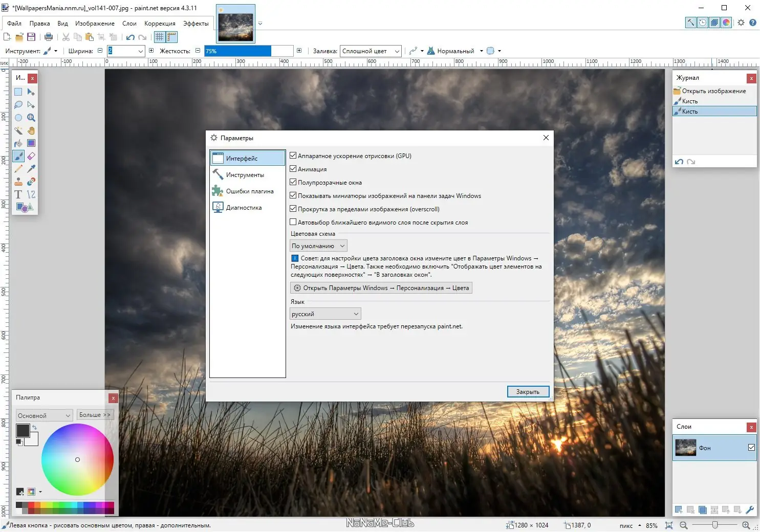This screenshot has height=532, width=760.
Task: Click the zoom slider in status bar
Action: pos(715,525)
